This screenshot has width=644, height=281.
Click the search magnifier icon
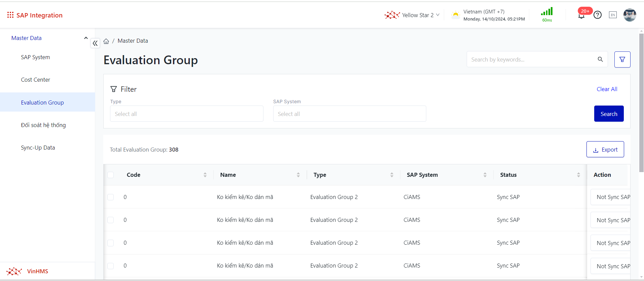(x=600, y=59)
